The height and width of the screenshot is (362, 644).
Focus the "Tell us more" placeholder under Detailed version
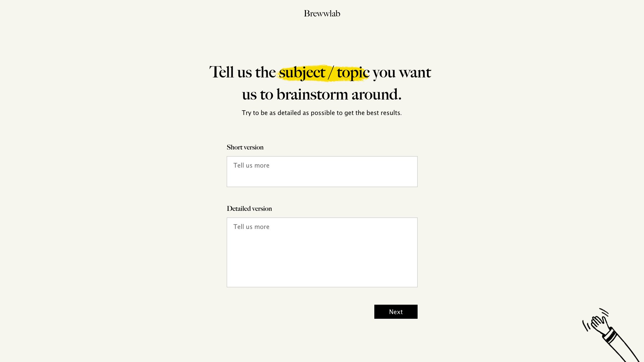(x=252, y=227)
